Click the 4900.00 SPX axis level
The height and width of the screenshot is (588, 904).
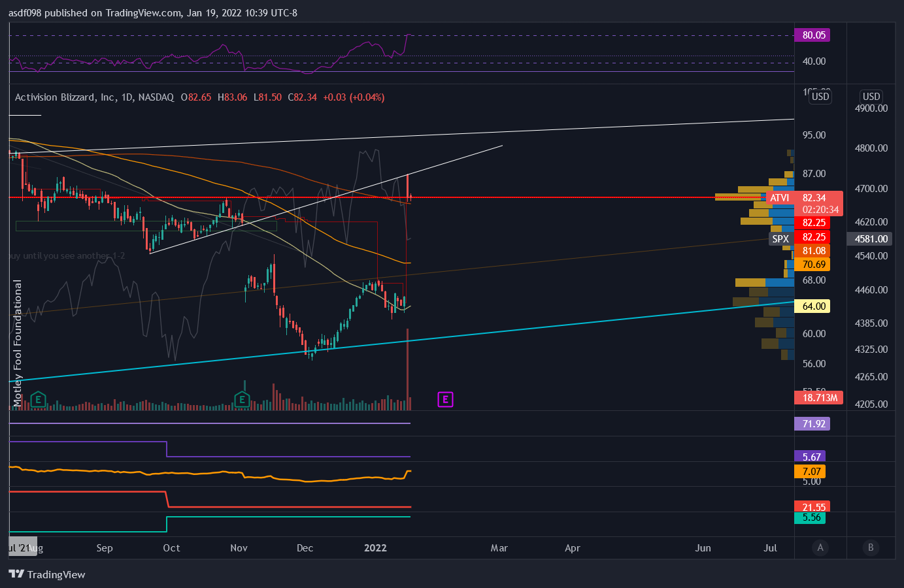tap(871, 108)
